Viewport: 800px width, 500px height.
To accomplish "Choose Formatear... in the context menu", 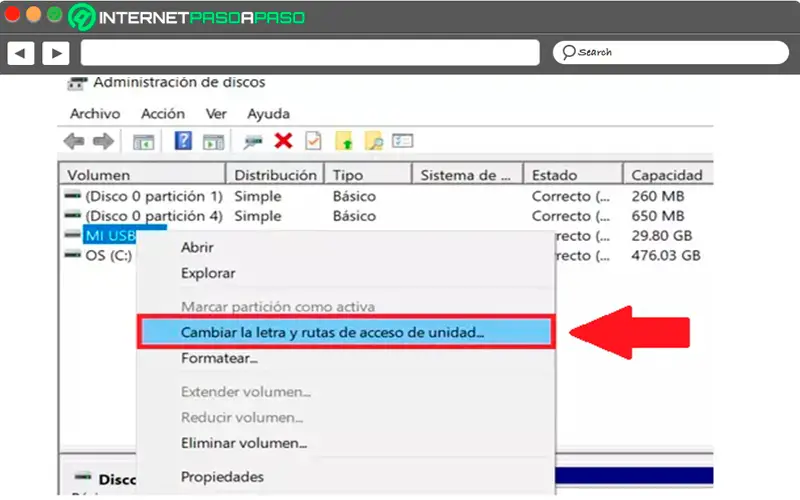I will (x=219, y=358).
